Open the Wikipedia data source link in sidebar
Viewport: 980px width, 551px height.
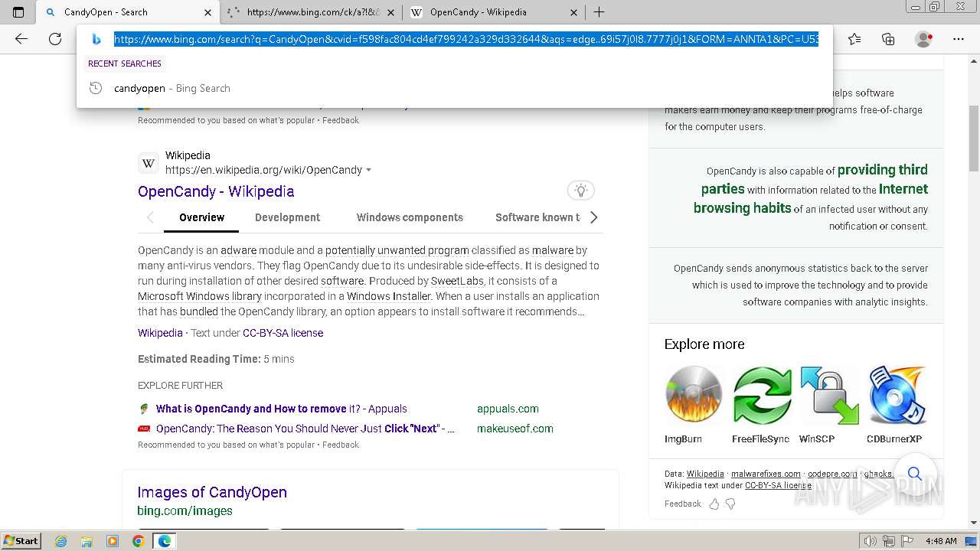point(705,474)
